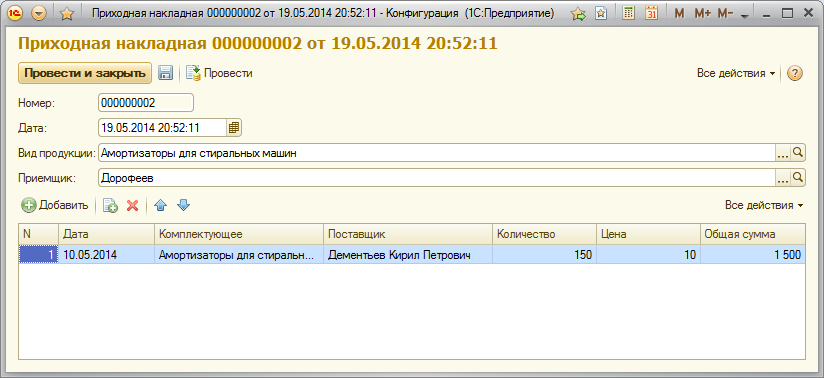Click the Провести button
Image resolution: width=824 pixels, height=378 pixels.
tap(219, 74)
